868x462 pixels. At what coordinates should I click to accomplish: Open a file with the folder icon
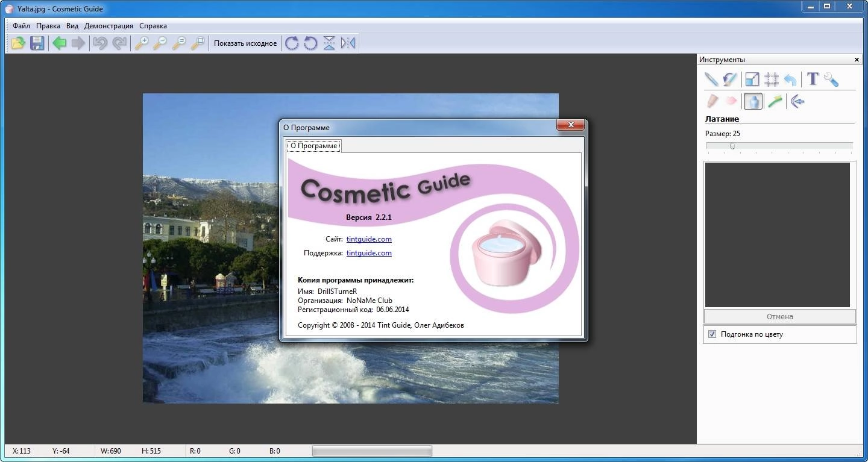[x=18, y=43]
